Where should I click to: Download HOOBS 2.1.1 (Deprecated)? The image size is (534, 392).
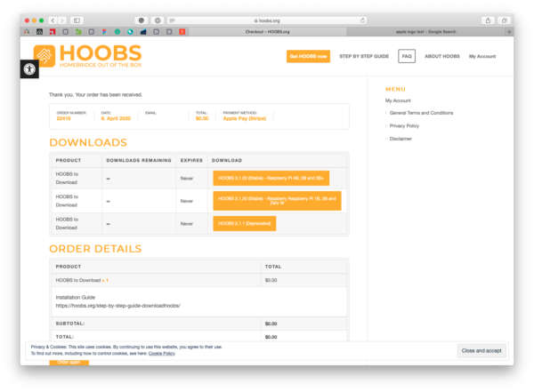click(x=245, y=224)
